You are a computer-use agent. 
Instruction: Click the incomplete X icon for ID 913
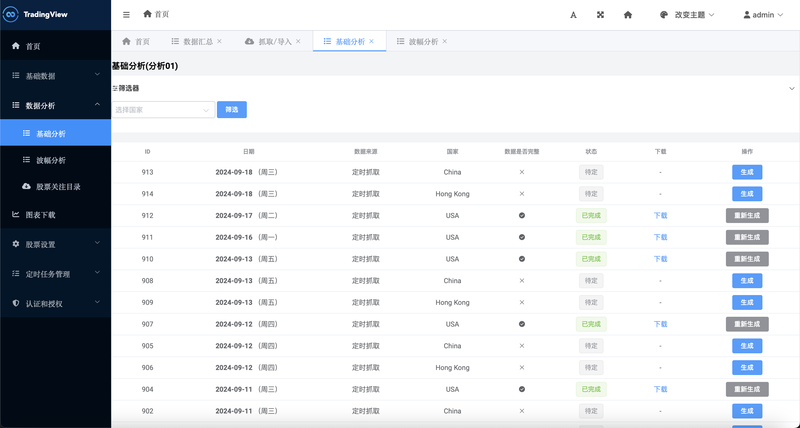click(x=522, y=172)
